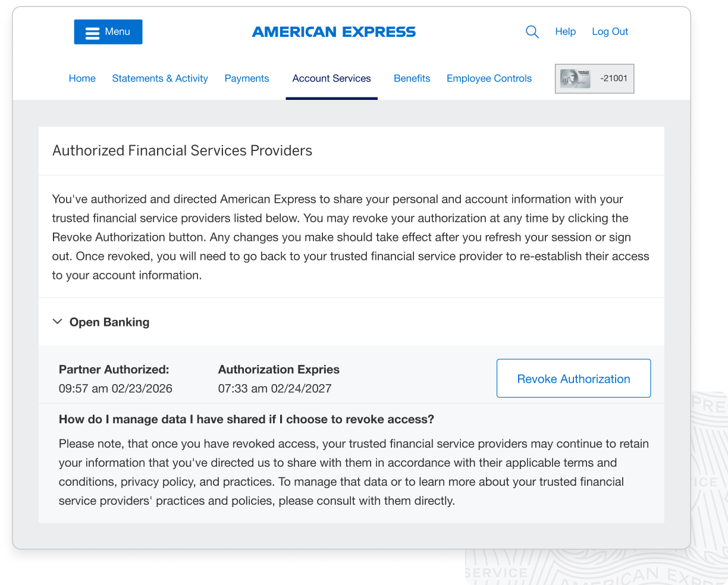Click Log Out
The height and width of the screenshot is (585, 728).
click(609, 32)
